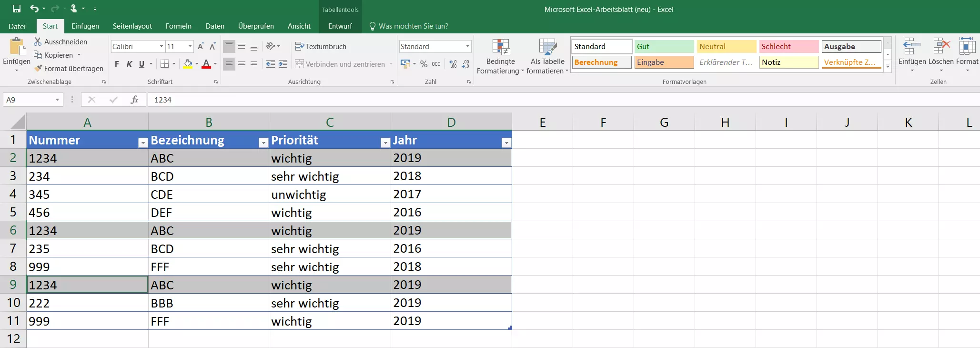Switch to the Formeln ribbon tab
980x348 pixels.
178,26
